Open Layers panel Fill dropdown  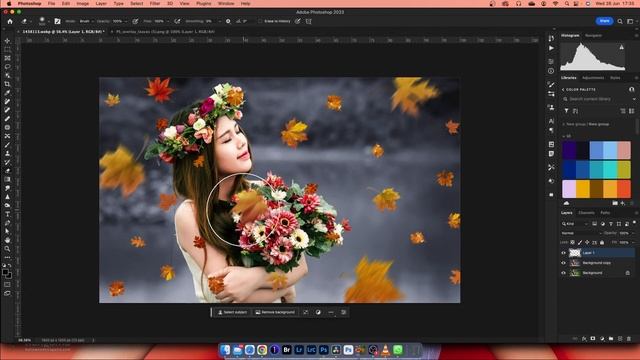click(x=633, y=242)
